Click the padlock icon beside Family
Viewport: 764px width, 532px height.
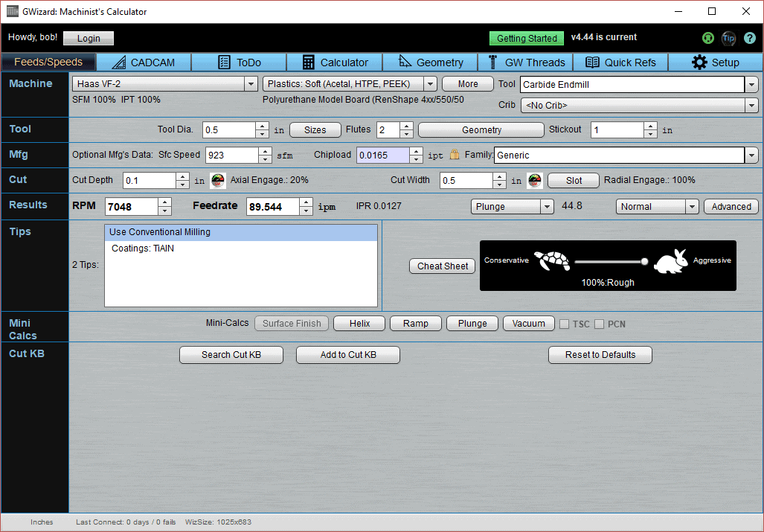point(455,155)
